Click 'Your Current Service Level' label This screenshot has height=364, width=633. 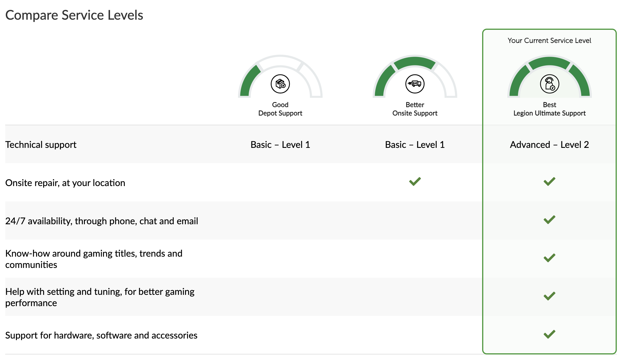pos(549,41)
